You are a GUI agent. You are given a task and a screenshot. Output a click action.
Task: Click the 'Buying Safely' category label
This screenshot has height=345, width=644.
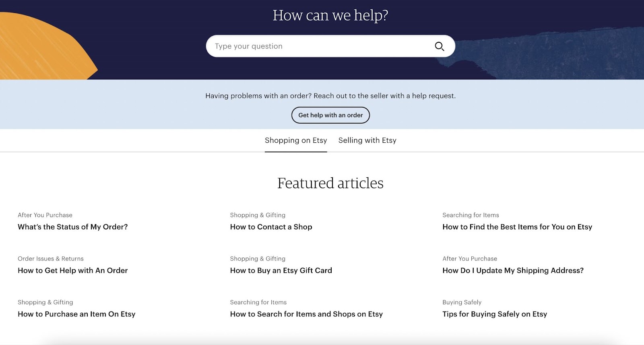[x=462, y=302]
